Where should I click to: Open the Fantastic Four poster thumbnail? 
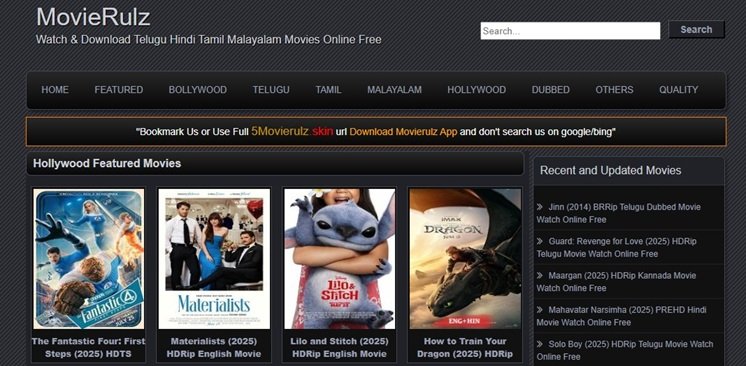88,259
